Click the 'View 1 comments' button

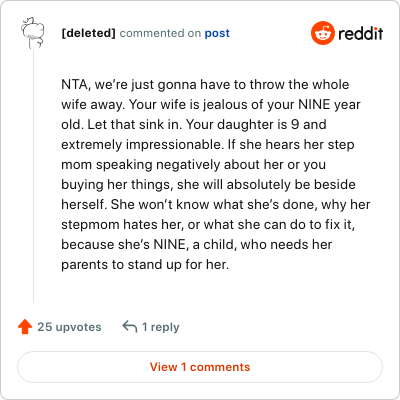pos(200,367)
